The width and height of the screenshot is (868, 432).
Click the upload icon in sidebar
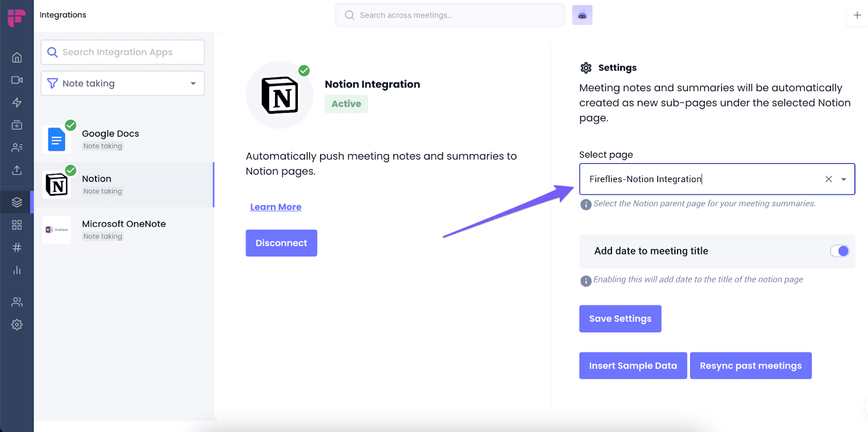[17, 170]
